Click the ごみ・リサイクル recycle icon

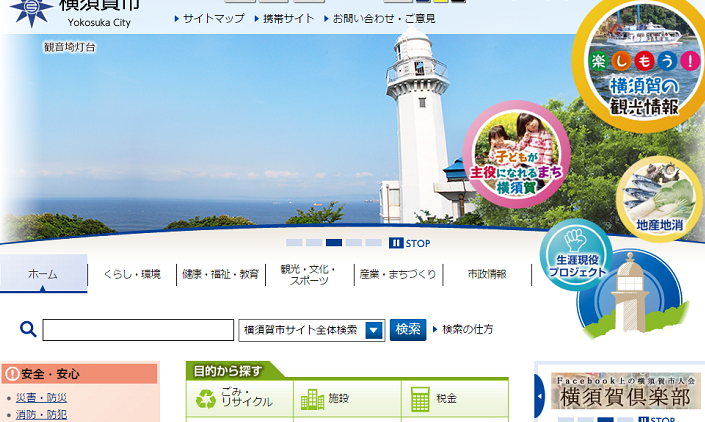tap(206, 399)
